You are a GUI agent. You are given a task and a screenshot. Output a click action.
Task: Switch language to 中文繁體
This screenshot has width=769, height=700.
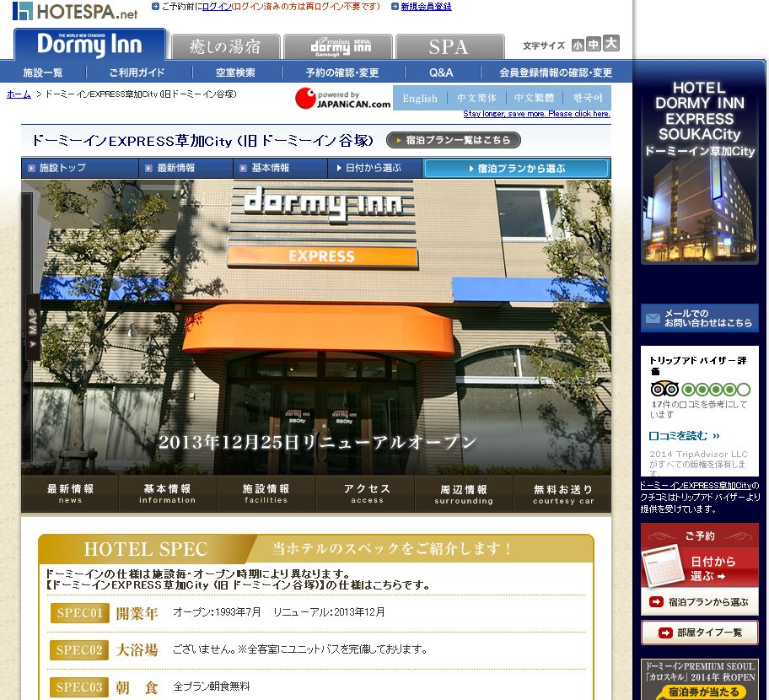click(534, 98)
